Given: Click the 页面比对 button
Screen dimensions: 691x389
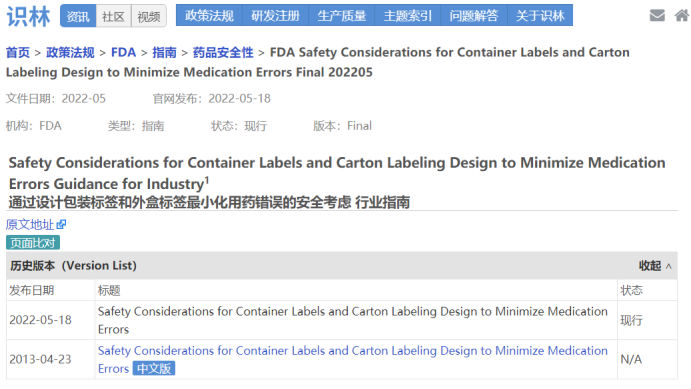Looking at the screenshot, I should 33,243.
